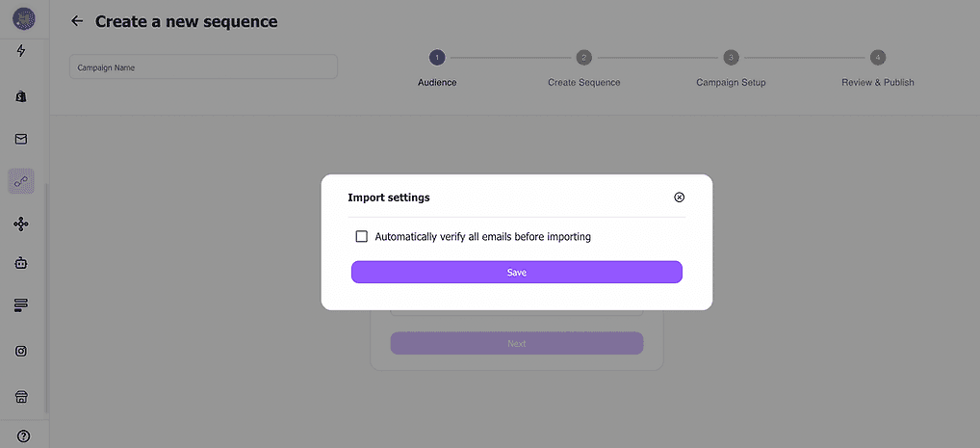Open the help question mark icon
The image size is (980, 448).
(24, 436)
